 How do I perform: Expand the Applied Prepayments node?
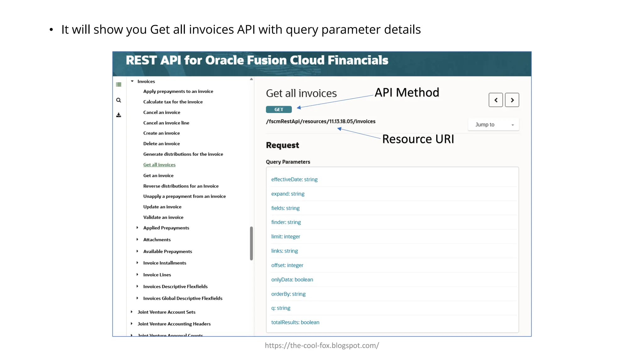coord(137,228)
